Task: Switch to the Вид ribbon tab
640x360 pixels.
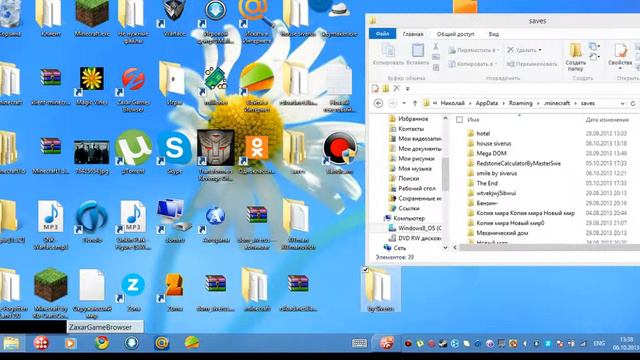Action: [493, 34]
